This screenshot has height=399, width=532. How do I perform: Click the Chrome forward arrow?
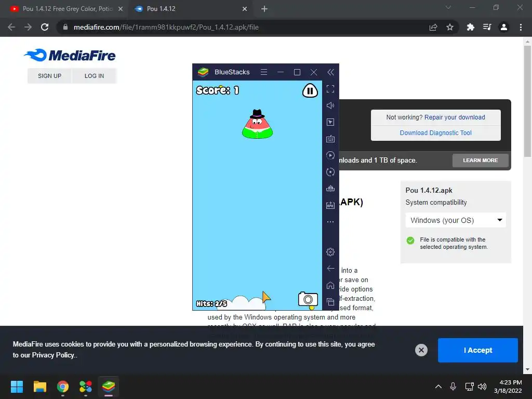point(28,27)
